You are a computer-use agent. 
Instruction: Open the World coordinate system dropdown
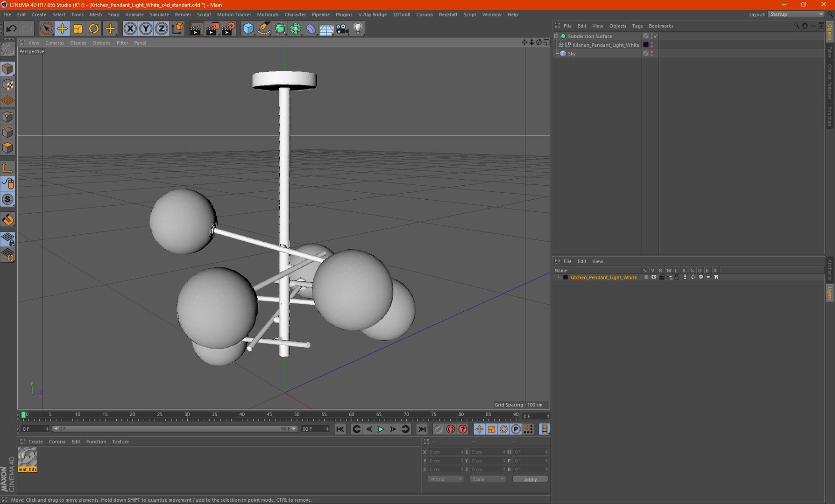[x=445, y=479]
